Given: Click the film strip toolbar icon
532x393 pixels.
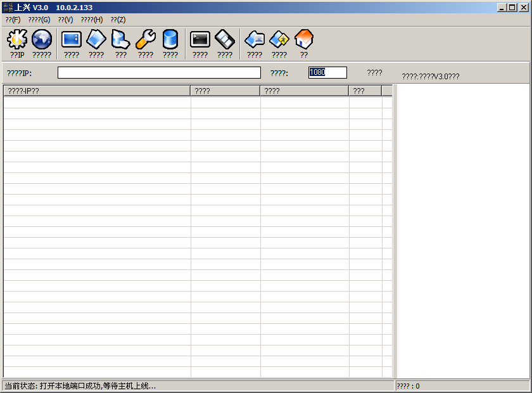Looking at the screenshot, I should click(x=225, y=40).
